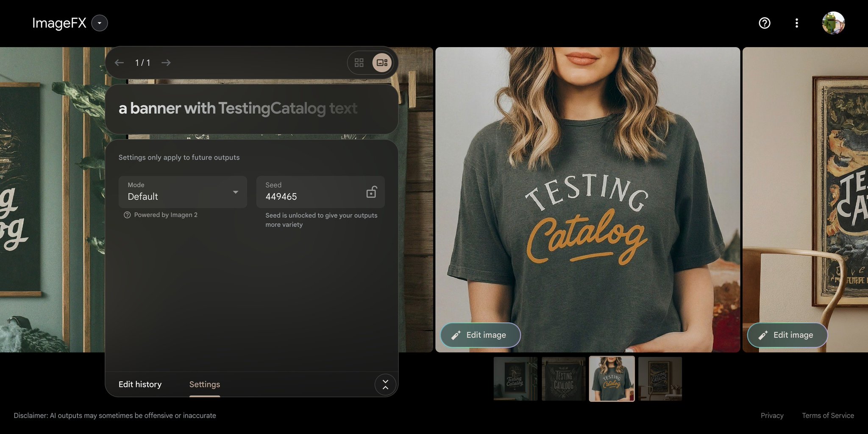Image resolution: width=868 pixels, height=434 pixels.
Task: Open the user account avatar
Action: pyautogui.click(x=833, y=23)
